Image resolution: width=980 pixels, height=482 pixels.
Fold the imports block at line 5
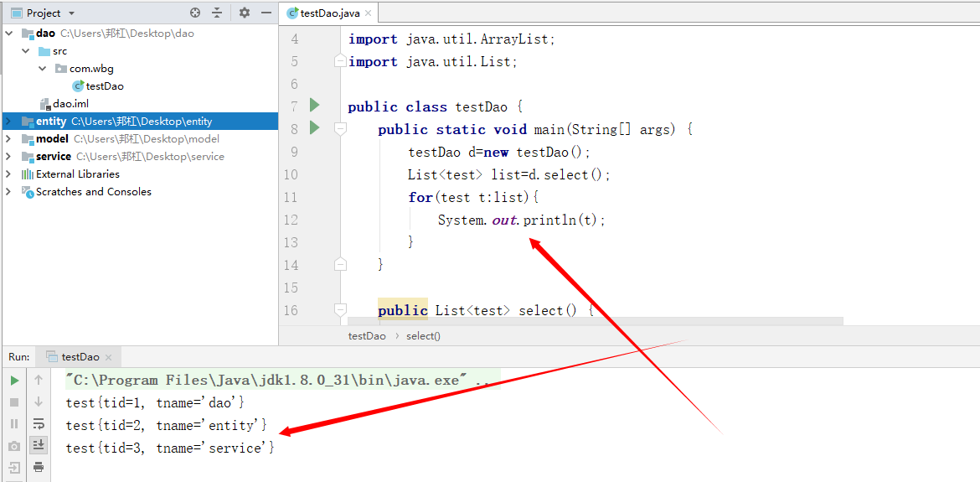340,61
